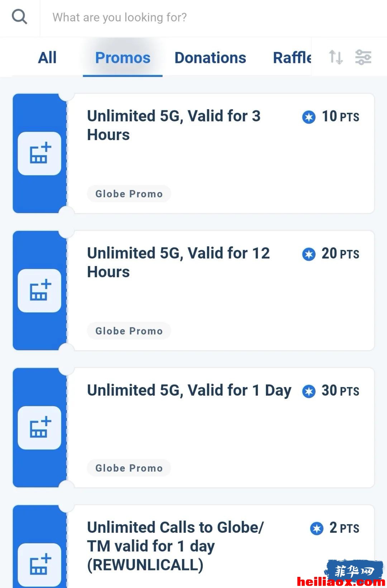The image size is (387, 588).
Task: Tap star points icon beside 20 PTS
Action: click(x=309, y=254)
